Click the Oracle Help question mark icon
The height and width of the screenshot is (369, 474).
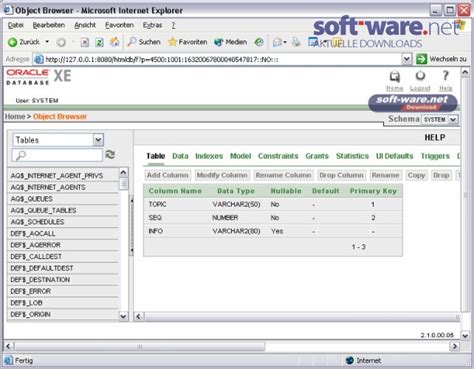point(446,76)
